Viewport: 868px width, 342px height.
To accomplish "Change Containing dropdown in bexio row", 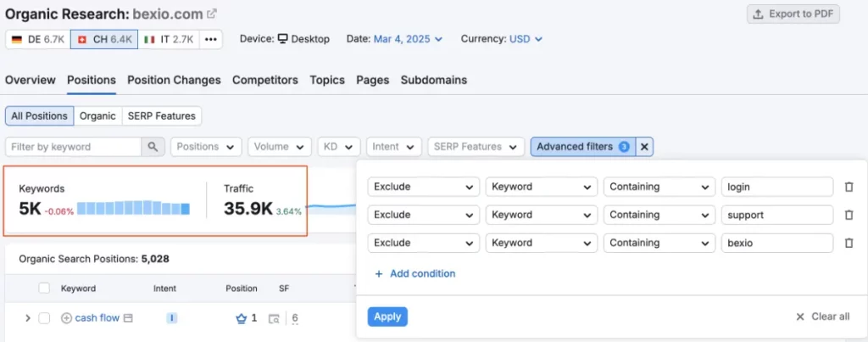I will [x=659, y=243].
